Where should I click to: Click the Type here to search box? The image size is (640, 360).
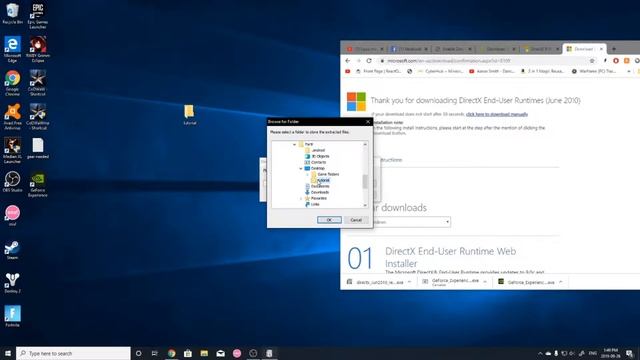(73, 353)
